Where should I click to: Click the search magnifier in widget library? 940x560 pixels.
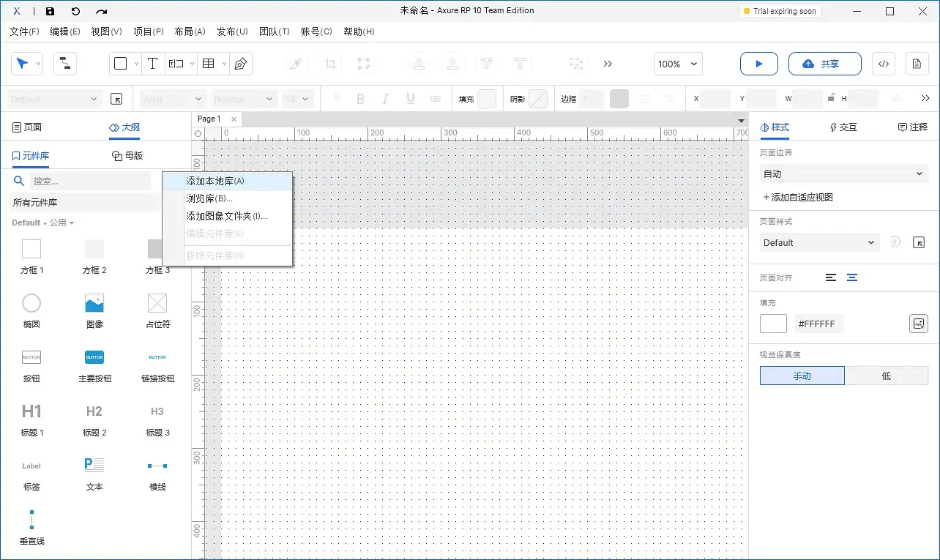click(18, 180)
